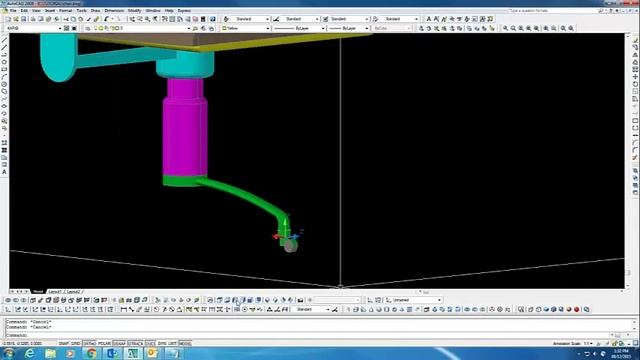
Task: Open the Format menu
Action: 65,11
